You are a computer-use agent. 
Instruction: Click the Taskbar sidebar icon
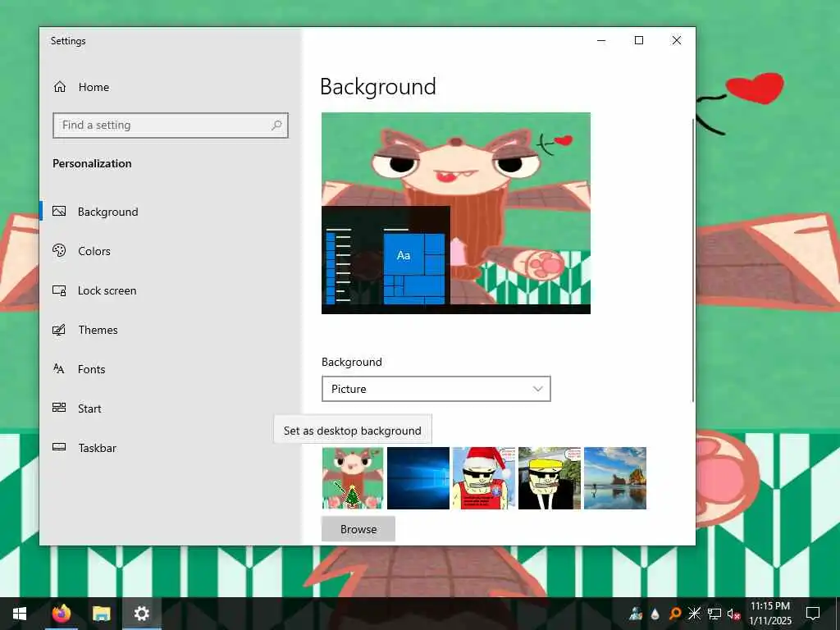click(x=59, y=447)
